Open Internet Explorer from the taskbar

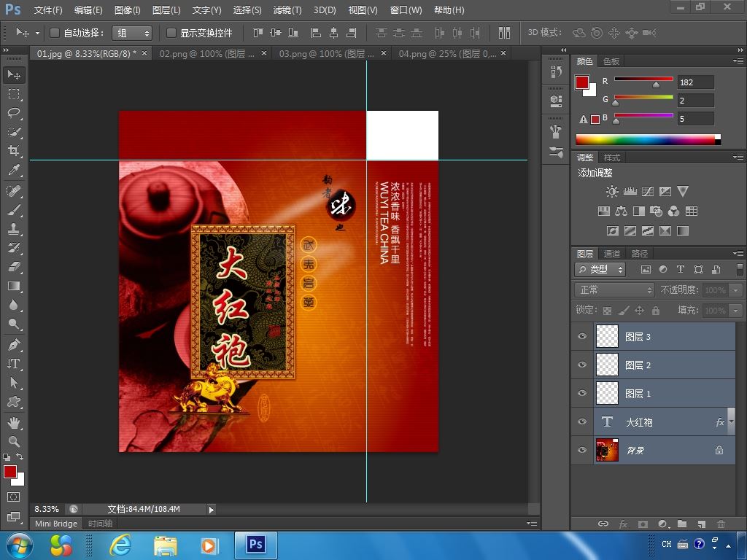120,545
